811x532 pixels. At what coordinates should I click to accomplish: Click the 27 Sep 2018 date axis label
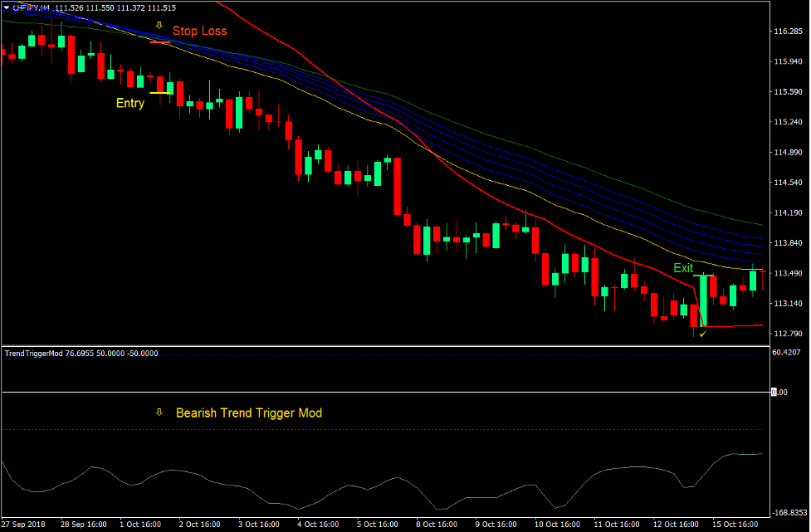pyautogui.click(x=23, y=524)
